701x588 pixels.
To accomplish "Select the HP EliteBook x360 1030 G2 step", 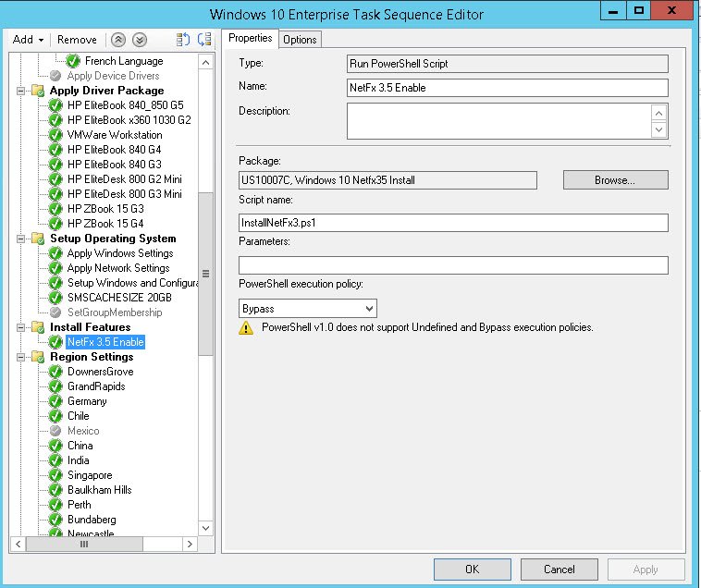I will coord(129,120).
